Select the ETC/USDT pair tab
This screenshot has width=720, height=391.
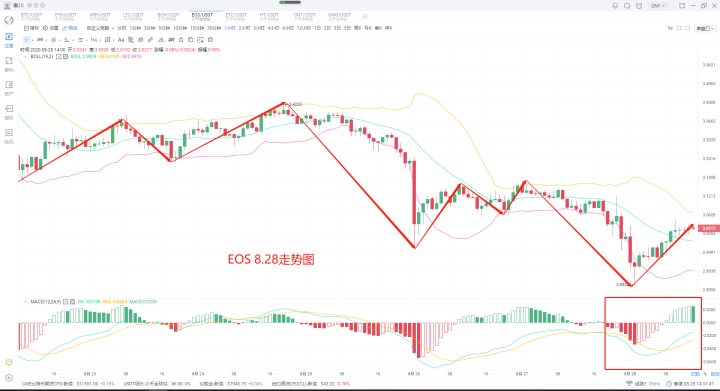236,17
